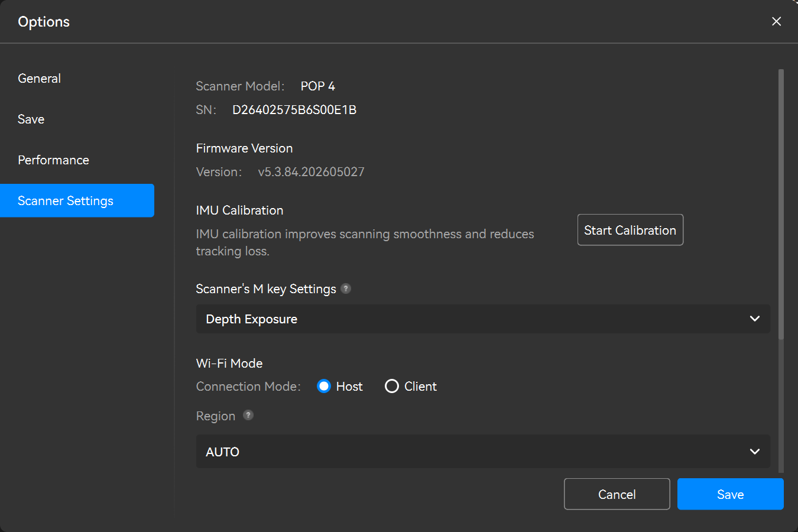Click the IMU calibration description text
Viewport: 798px width, 532px height.
point(365,242)
